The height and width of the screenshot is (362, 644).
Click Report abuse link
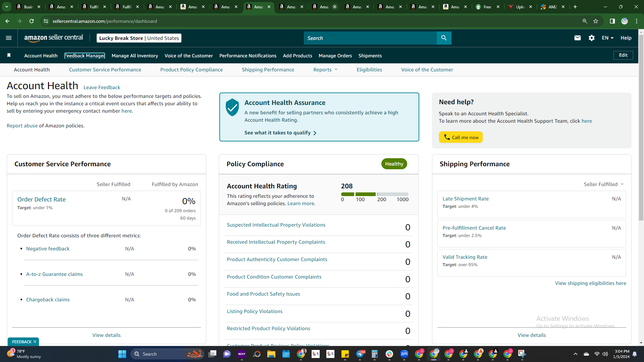(22, 126)
